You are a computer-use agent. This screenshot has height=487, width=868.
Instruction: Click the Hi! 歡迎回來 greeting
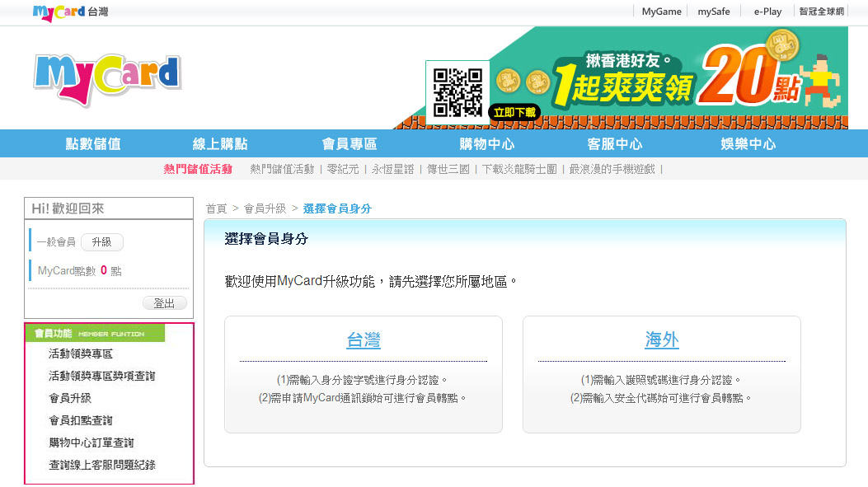[68, 208]
